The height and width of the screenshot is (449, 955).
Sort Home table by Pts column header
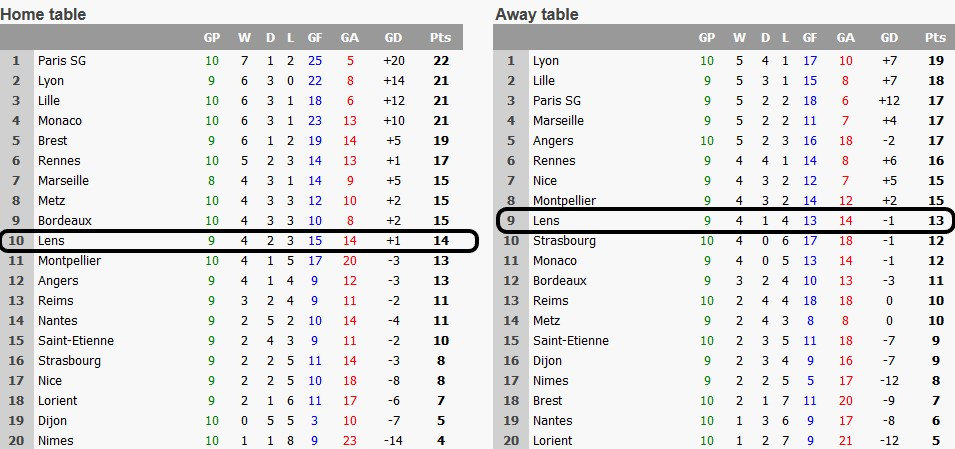(x=440, y=38)
